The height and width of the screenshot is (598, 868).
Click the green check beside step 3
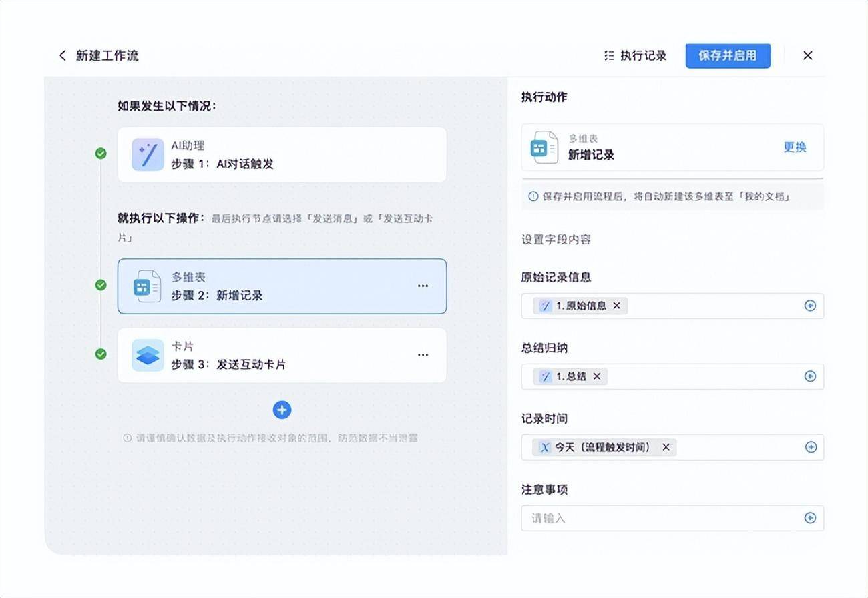[101, 354]
